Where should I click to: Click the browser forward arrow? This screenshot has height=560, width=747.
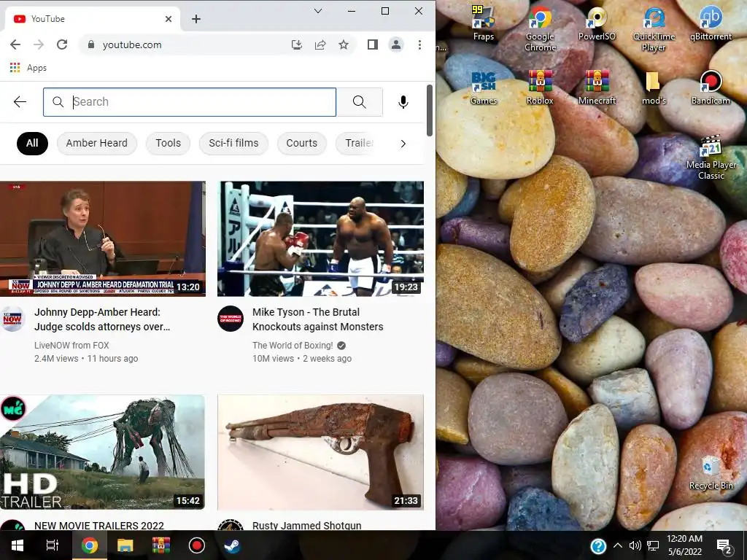click(39, 44)
